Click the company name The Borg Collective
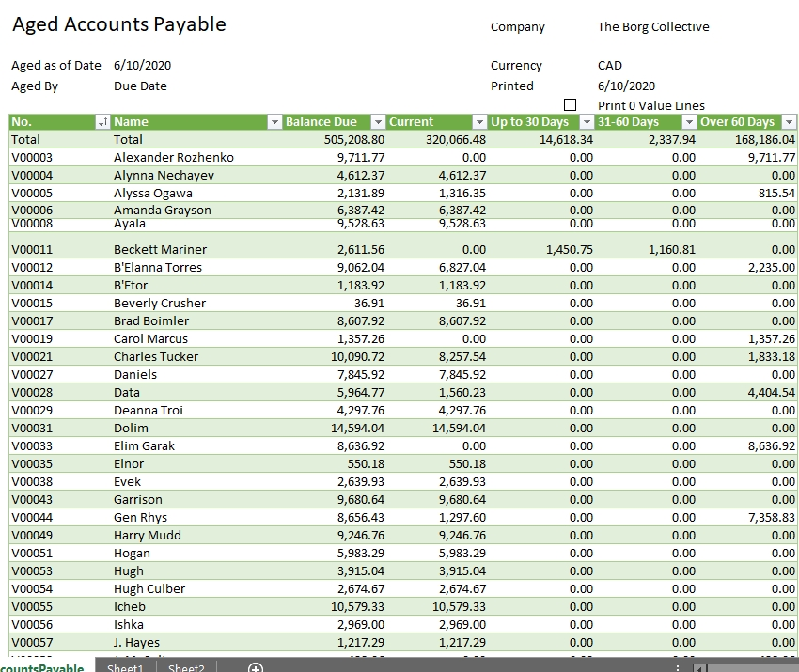Image resolution: width=799 pixels, height=672 pixels. point(653,26)
